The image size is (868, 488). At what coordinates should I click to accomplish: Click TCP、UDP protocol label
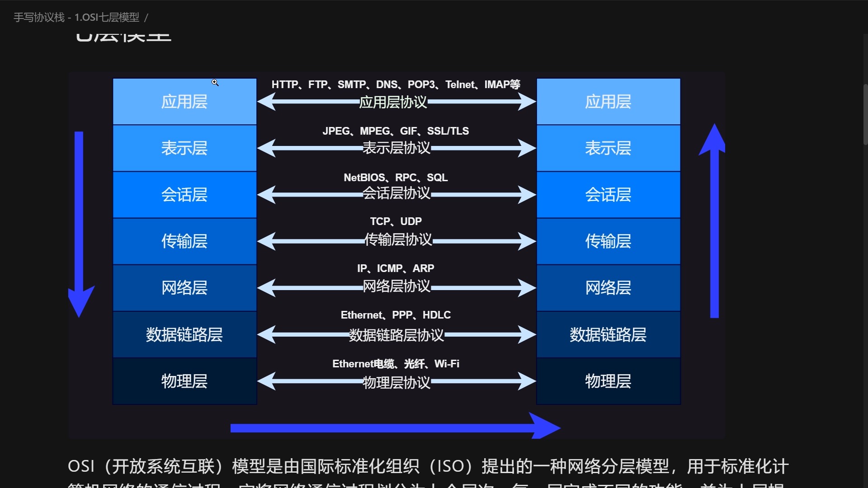395,222
